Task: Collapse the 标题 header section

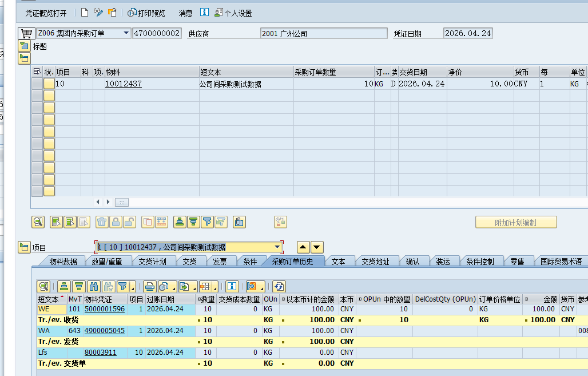Action: pyautogui.click(x=23, y=46)
